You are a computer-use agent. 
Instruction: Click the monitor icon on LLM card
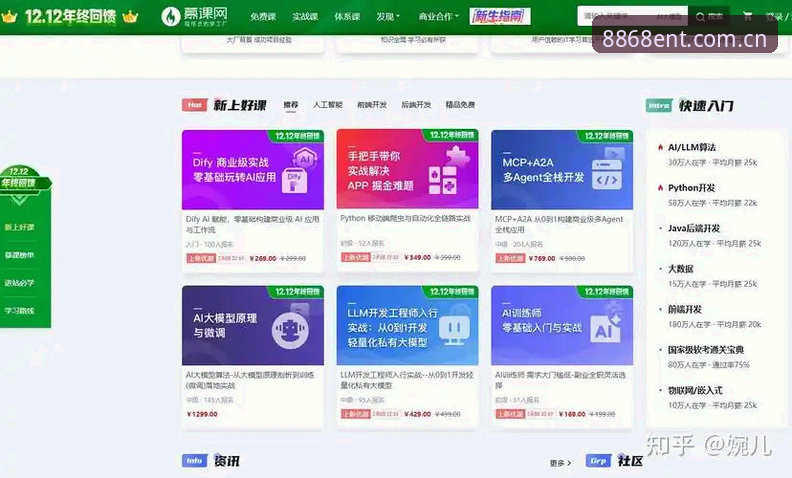[x=454, y=329]
